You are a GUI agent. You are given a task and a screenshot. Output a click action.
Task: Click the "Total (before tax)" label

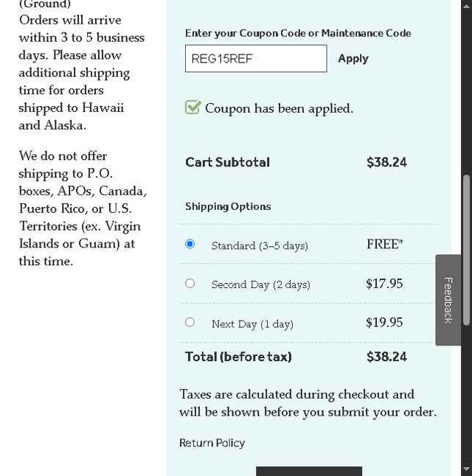(x=238, y=357)
